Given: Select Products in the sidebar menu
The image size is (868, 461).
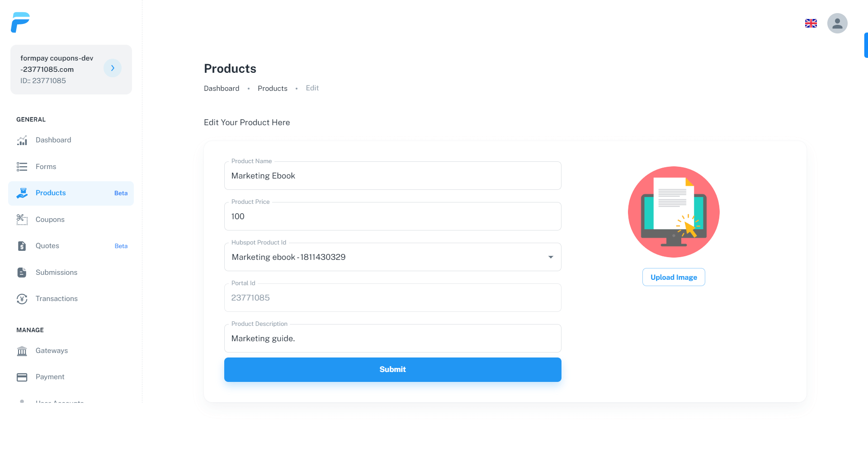Looking at the screenshot, I should (x=51, y=193).
